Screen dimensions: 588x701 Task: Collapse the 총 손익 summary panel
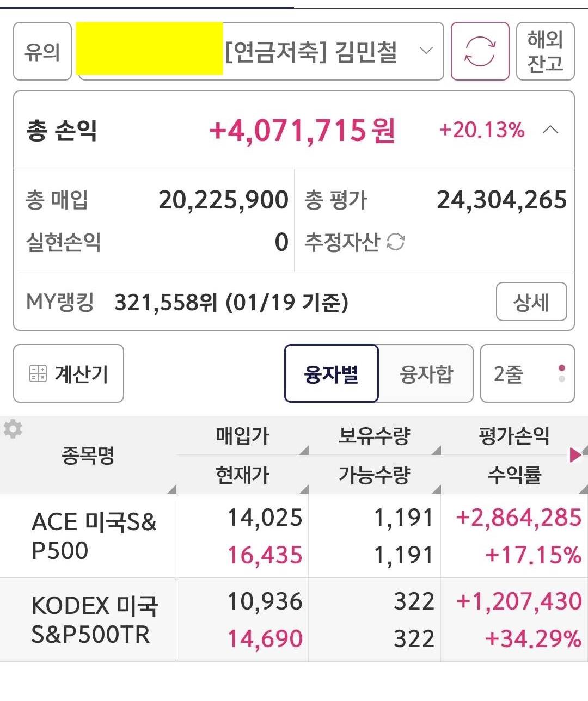551,130
